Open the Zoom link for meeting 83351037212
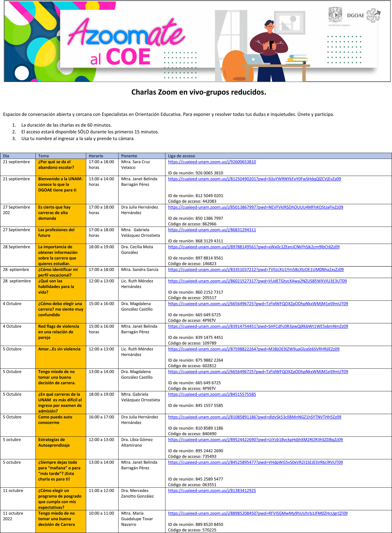Screen dimensions: 392x533 256,270
